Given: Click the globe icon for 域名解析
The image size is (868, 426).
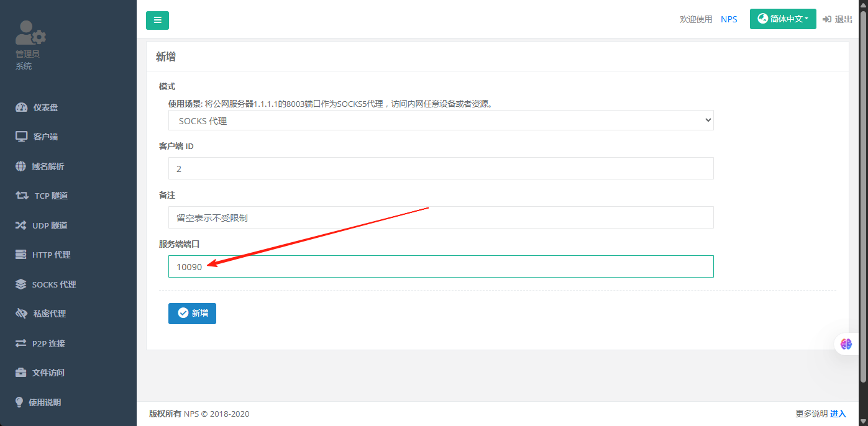Looking at the screenshot, I should (21, 166).
